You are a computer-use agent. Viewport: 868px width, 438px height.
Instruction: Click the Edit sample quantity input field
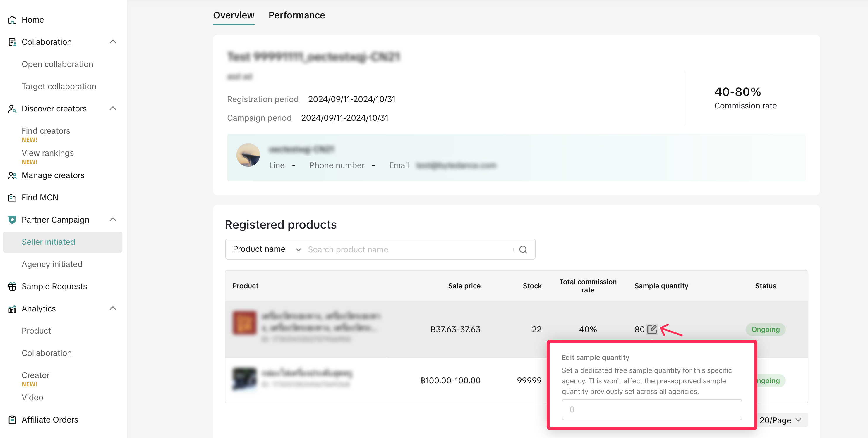coord(651,409)
